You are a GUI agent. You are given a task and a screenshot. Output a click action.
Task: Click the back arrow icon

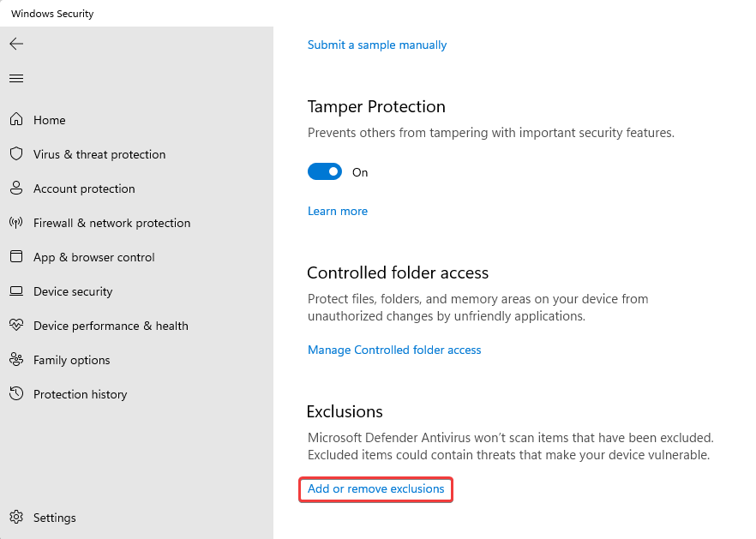click(x=16, y=44)
